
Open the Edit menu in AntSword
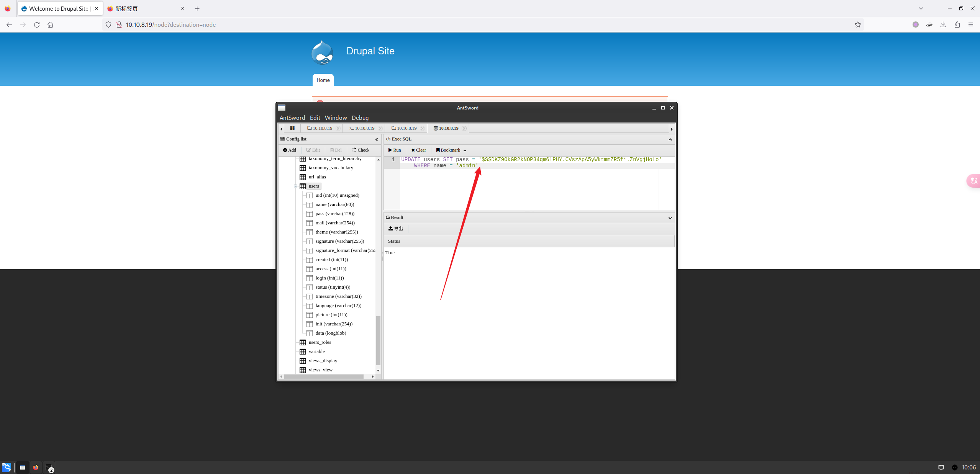click(x=315, y=118)
